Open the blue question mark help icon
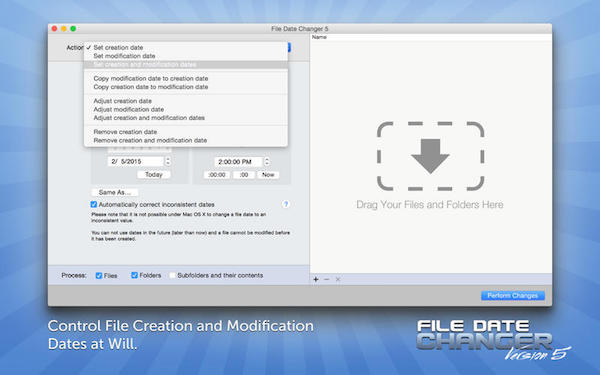Viewport: 600px width, 375px height. (286, 204)
